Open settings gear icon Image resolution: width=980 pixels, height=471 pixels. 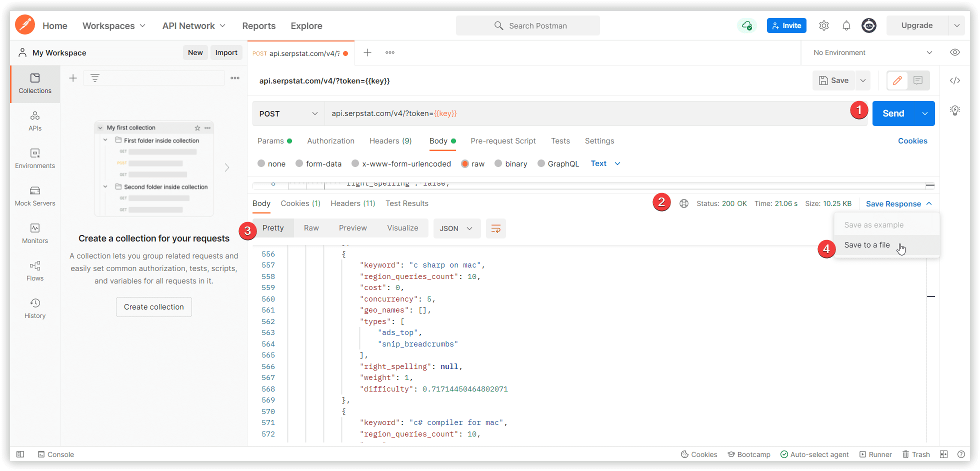click(824, 25)
